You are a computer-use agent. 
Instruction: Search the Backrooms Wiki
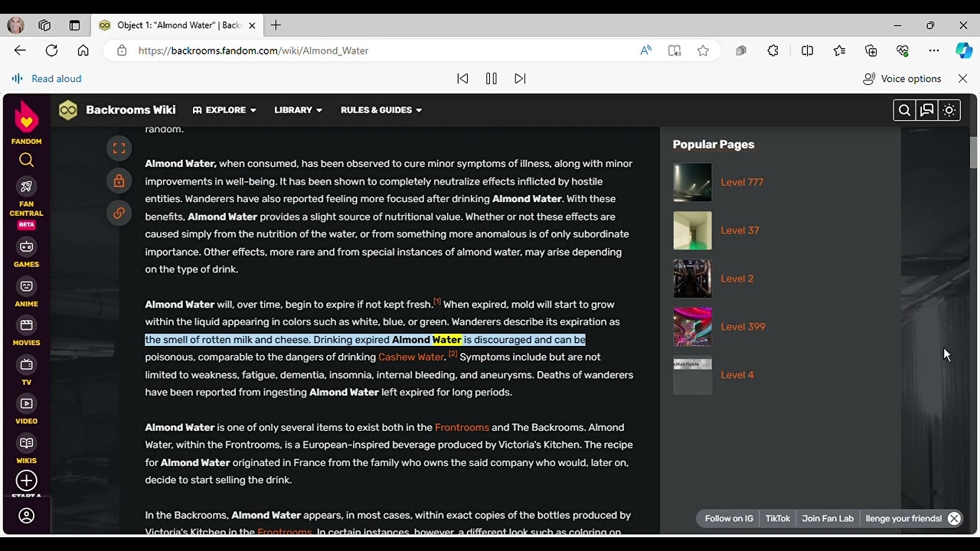(x=904, y=110)
